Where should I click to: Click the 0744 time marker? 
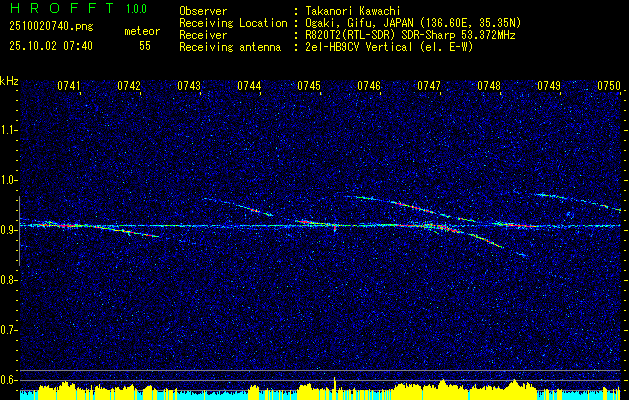249,86
